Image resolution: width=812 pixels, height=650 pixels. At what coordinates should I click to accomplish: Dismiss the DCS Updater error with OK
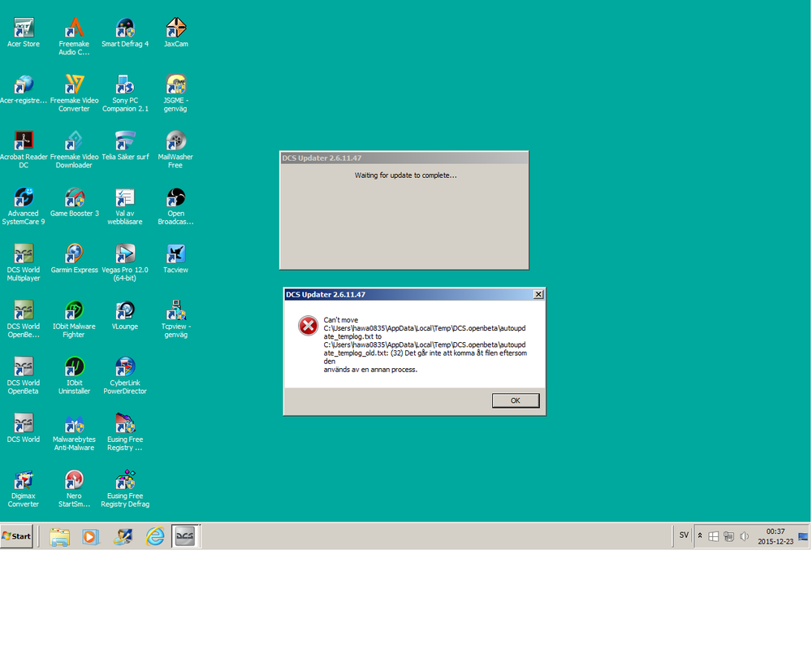click(x=515, y=400)
